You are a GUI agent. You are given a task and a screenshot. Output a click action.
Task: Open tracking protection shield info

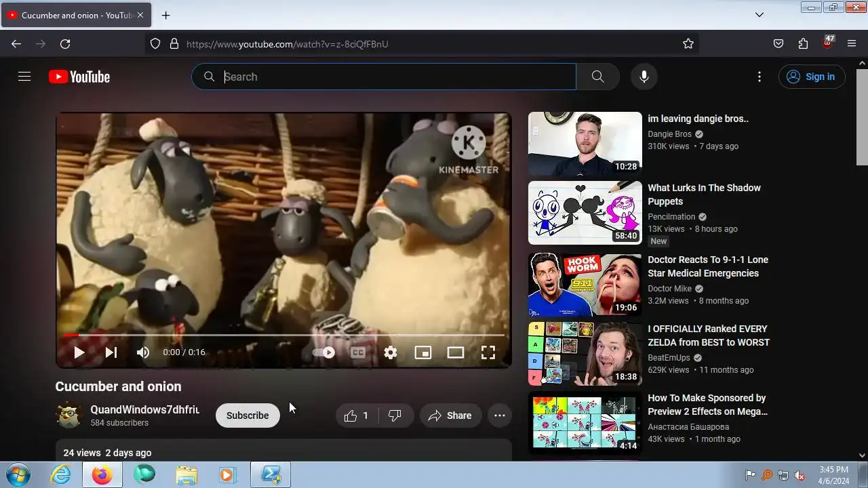(x=155, y=43)
